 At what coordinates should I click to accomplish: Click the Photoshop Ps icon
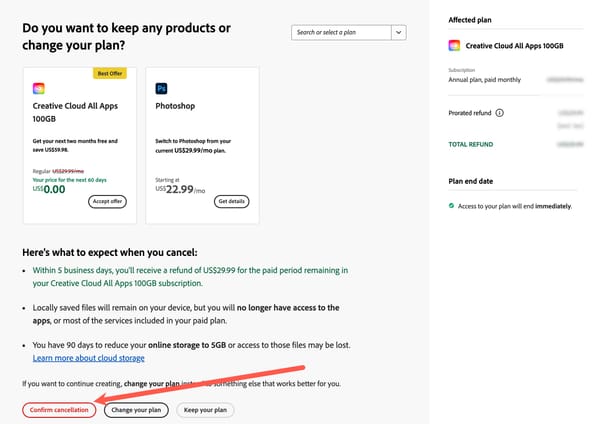[x=162, y=88]
